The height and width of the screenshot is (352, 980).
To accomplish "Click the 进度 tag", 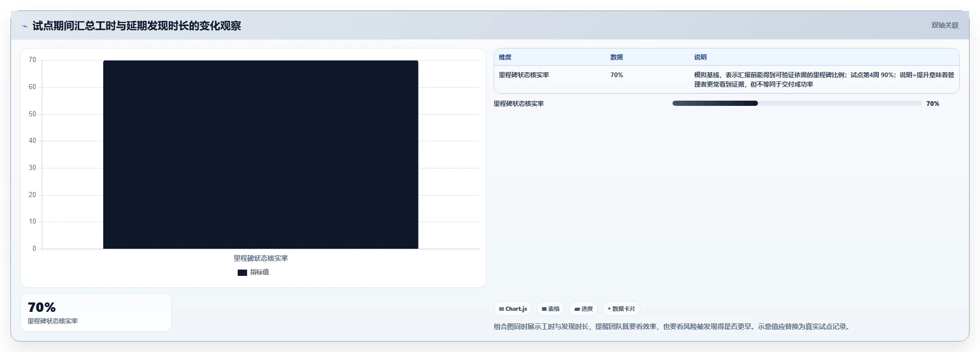I will pos(583,309).
